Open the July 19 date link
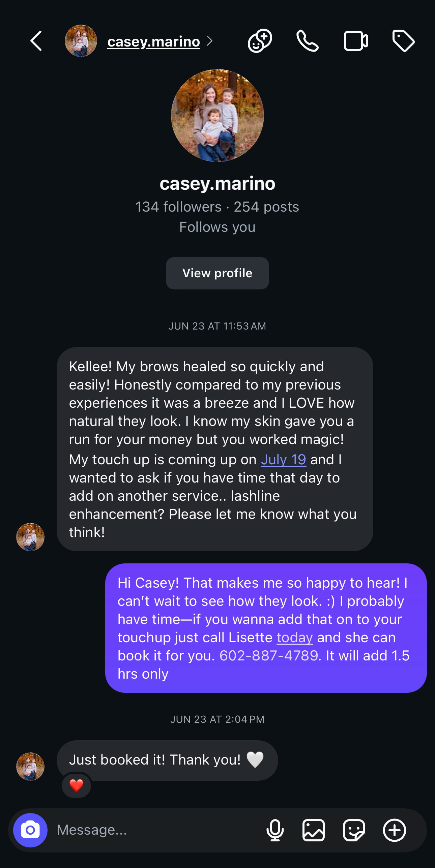435x868 pixels. pos(283,460)
